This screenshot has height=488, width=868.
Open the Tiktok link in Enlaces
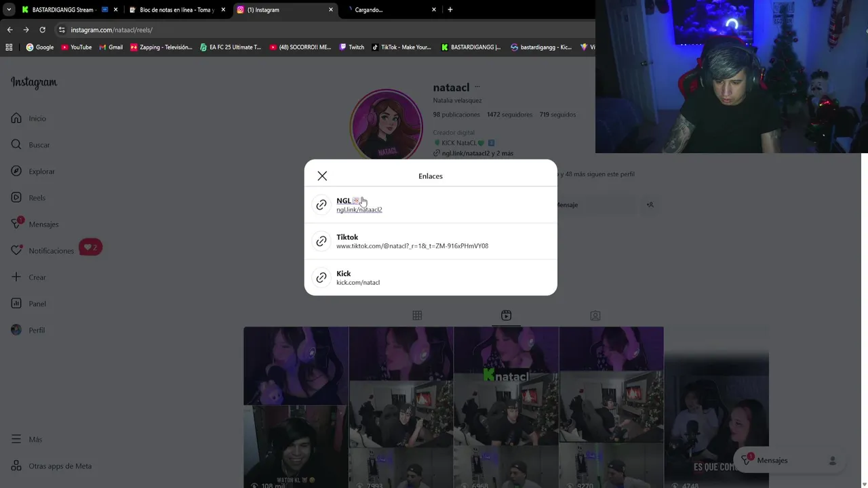[x=431, y=241]
